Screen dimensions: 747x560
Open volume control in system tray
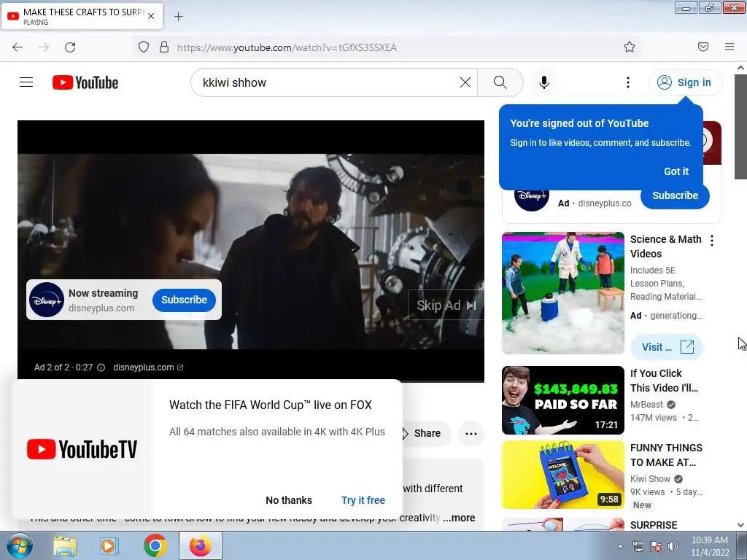click(x=673, y=546)
